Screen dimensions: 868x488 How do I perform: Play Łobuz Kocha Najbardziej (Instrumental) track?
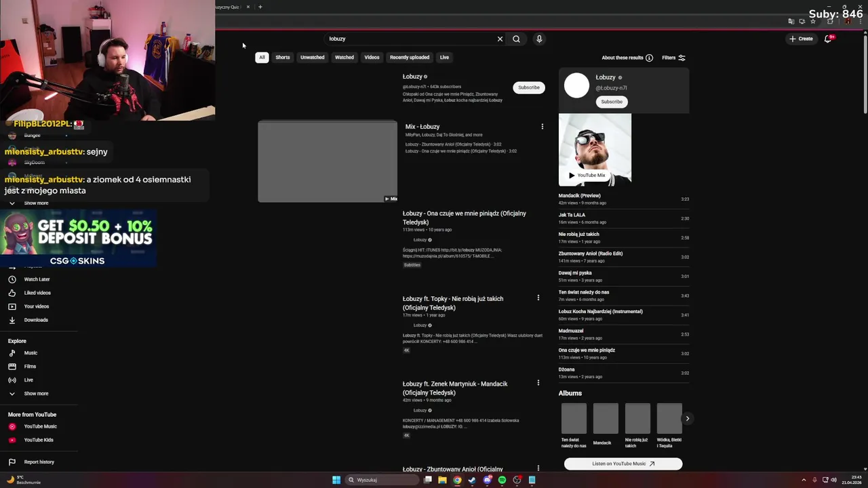(x=623, y=314)
